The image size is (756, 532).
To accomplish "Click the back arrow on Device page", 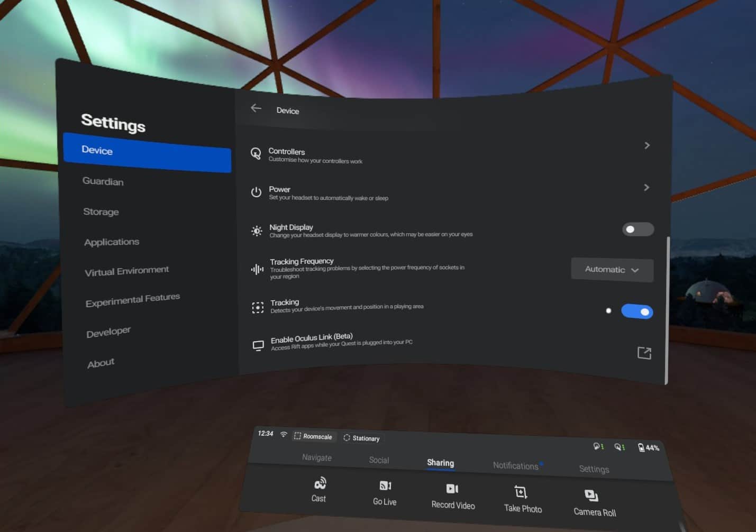I will [x=256, y=108].
